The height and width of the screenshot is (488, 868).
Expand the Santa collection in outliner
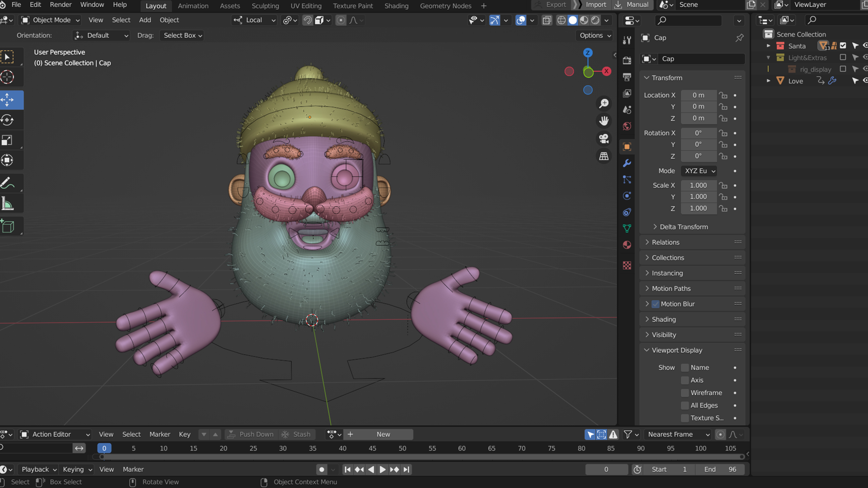click(x=769, y=46)
